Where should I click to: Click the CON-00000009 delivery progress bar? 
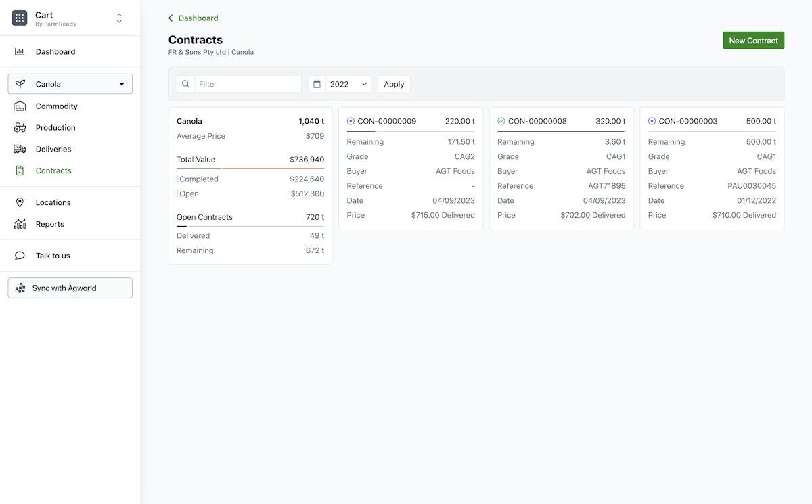tap(411, 131)
